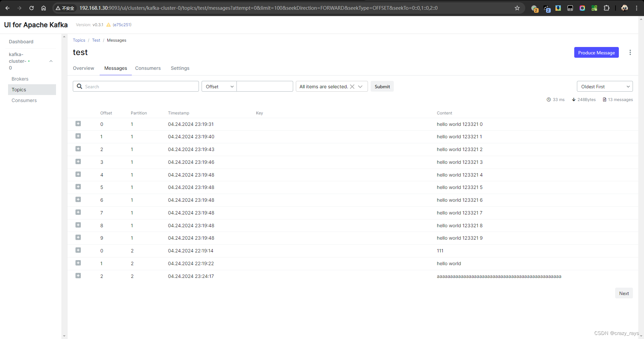Select the Messages tab
644x339 pixels.
point(116,68)
